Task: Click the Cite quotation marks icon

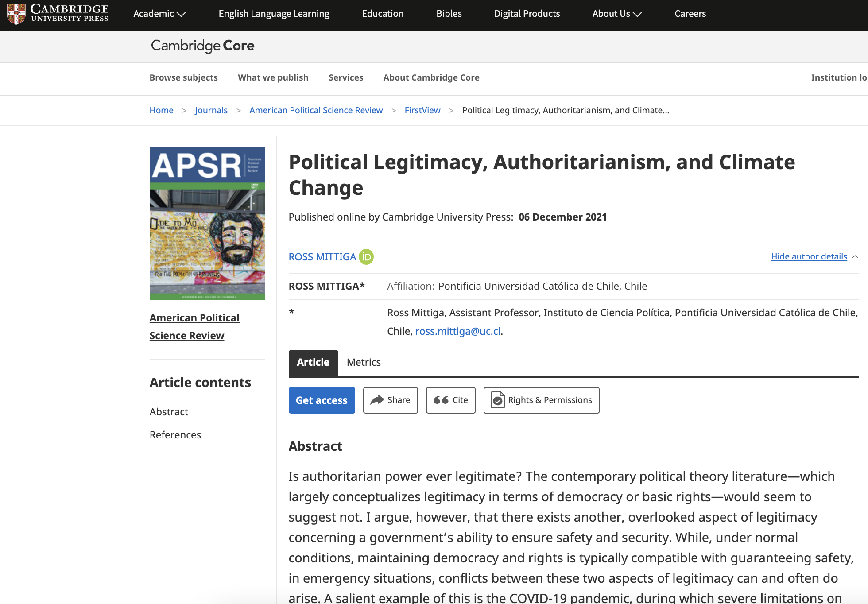Action: pyautogui.click(x=441, y=400)
